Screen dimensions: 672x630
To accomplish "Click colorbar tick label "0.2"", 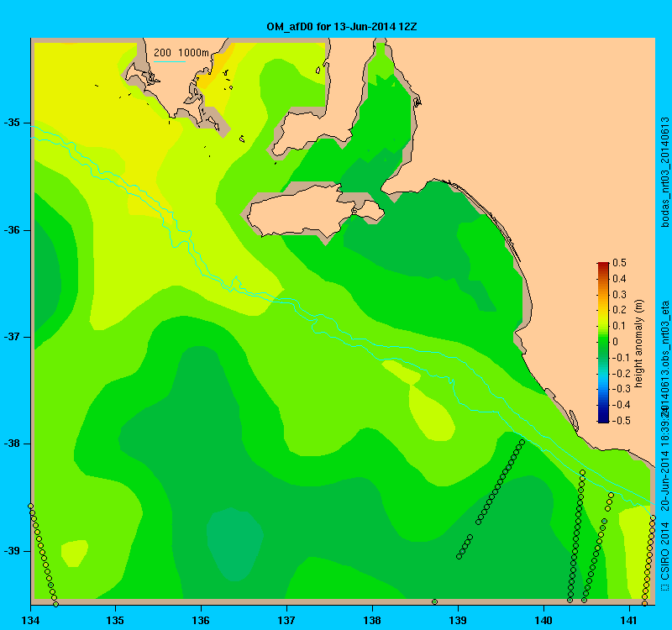I will pyautogui.click(x=619, y=310).
